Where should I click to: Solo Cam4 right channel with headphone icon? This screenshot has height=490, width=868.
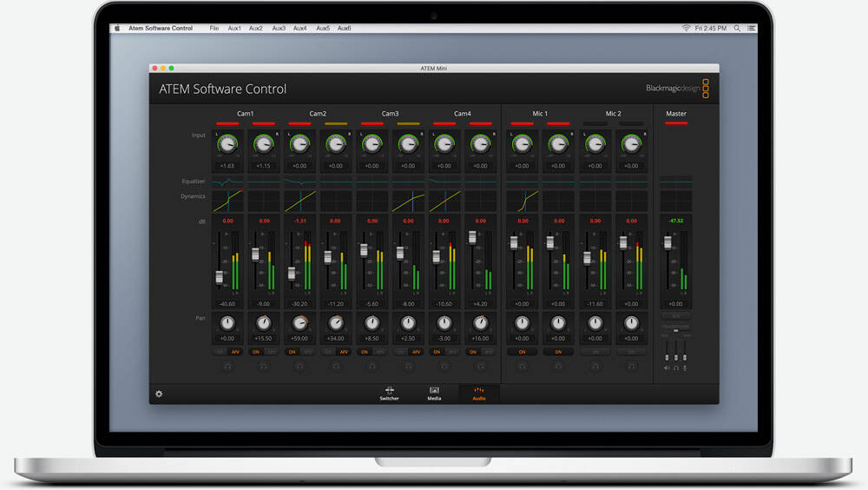[x=481, y=366]
